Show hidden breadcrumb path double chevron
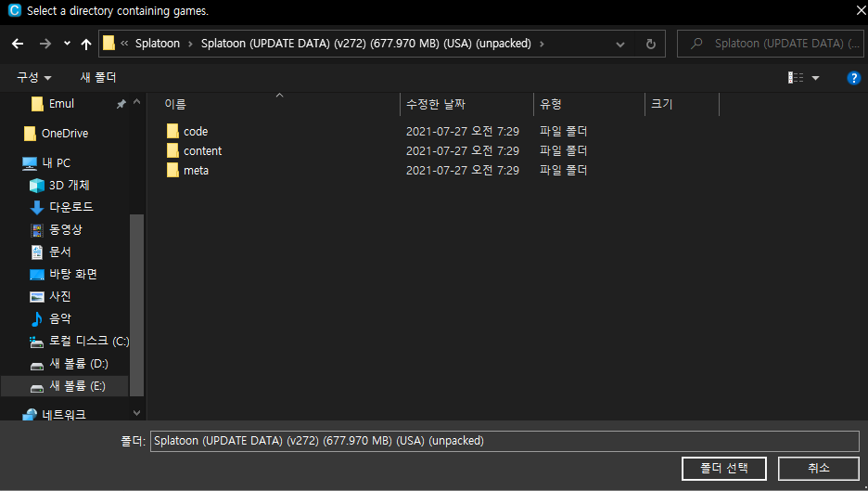868x491 pixels. 124,44
